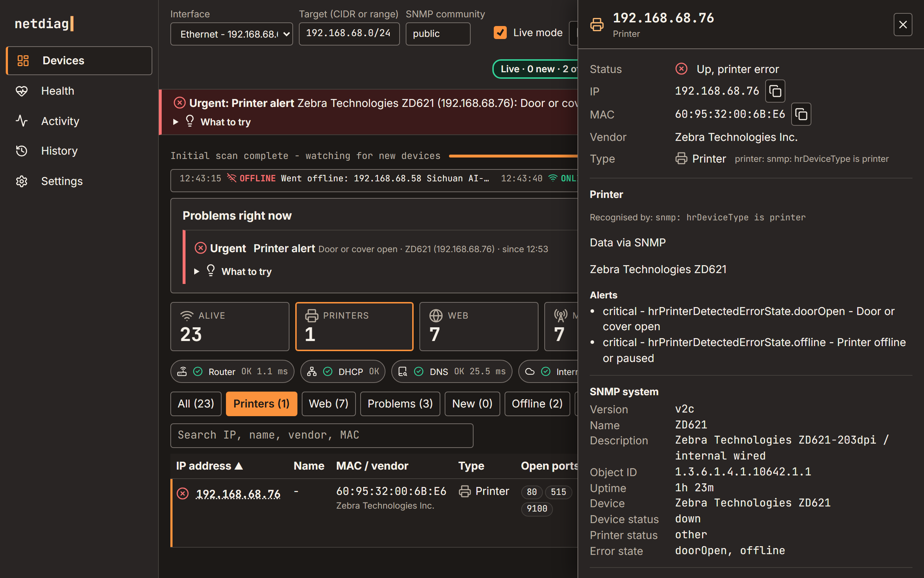Open Activity in the sidebar
The image size is (924, 578).
pos(79,121)
